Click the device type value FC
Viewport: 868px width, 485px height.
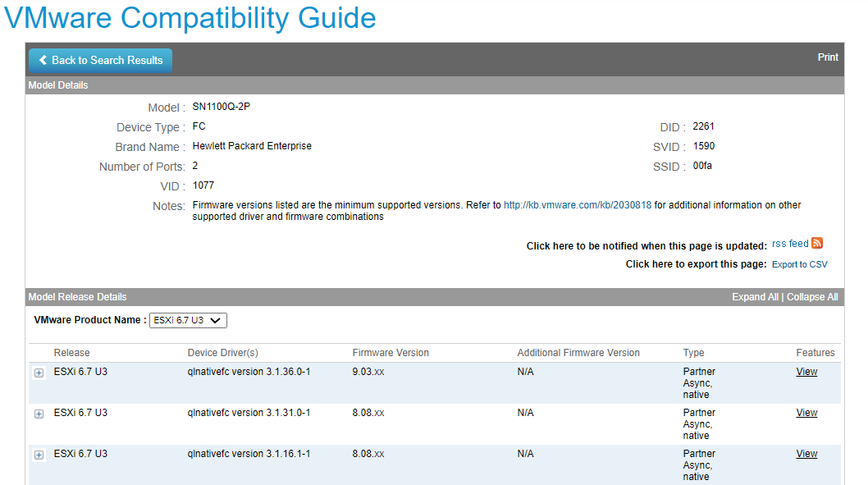point(199,126)
